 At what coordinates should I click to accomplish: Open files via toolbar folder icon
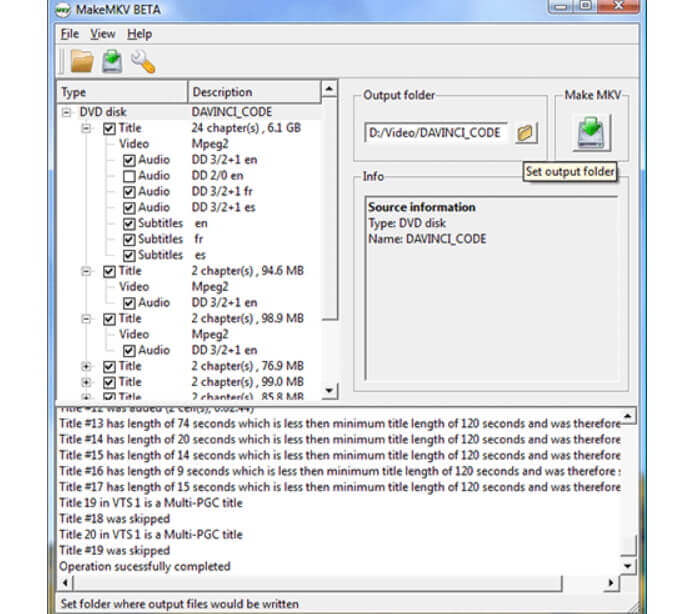pos(82,61)
